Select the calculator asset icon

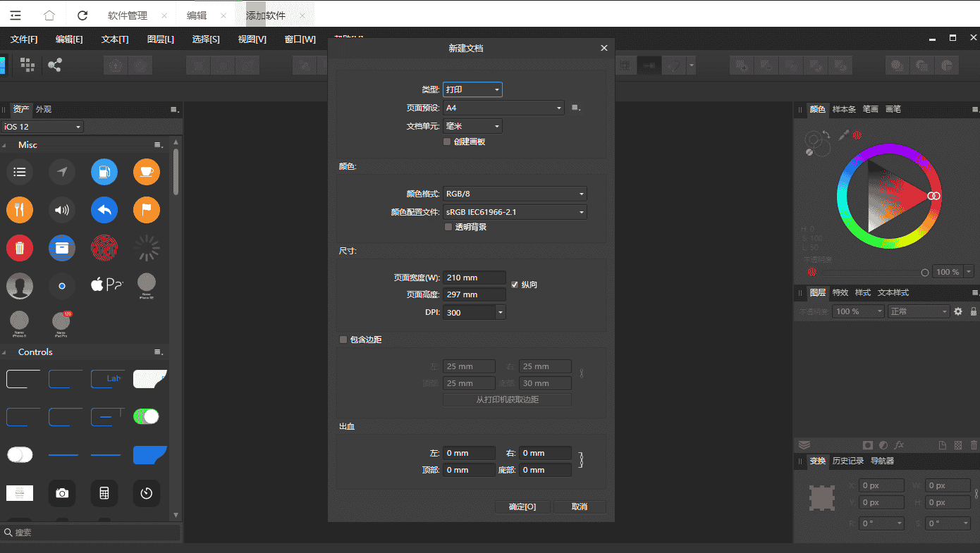[x=104, y=493]
